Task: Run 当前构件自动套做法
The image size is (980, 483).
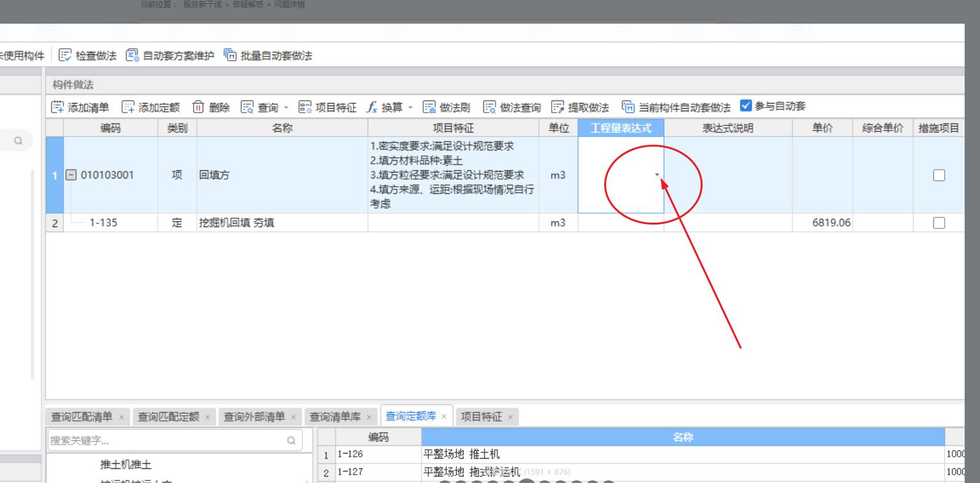Action: [x=676, y=107]
